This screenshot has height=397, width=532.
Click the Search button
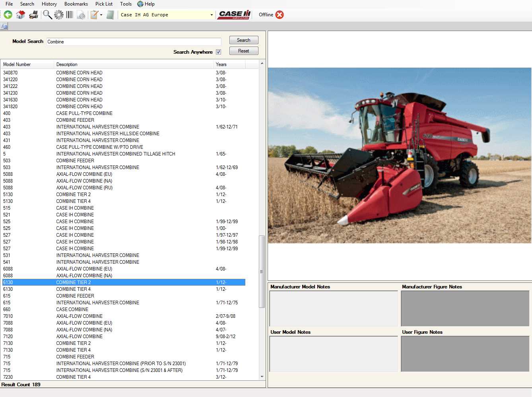coord(244,40)
